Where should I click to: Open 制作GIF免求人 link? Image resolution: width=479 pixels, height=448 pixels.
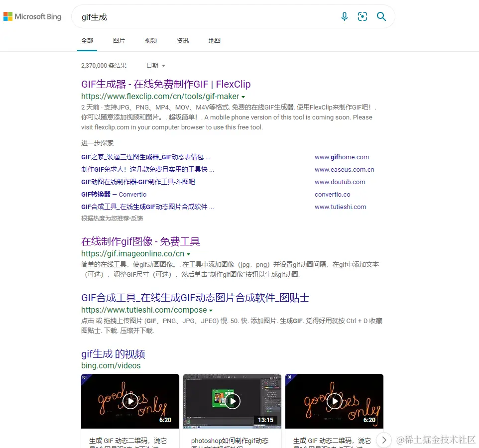coord(147,169)
